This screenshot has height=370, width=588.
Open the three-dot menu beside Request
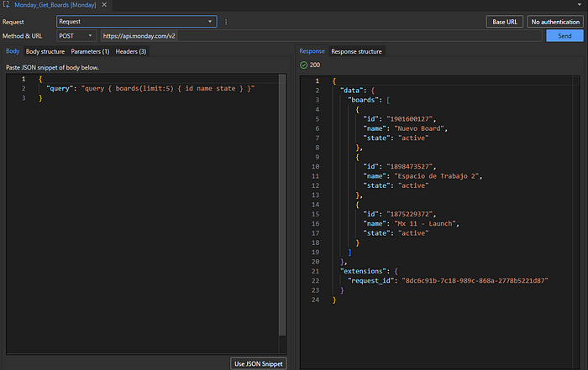(x=225, y=21)
